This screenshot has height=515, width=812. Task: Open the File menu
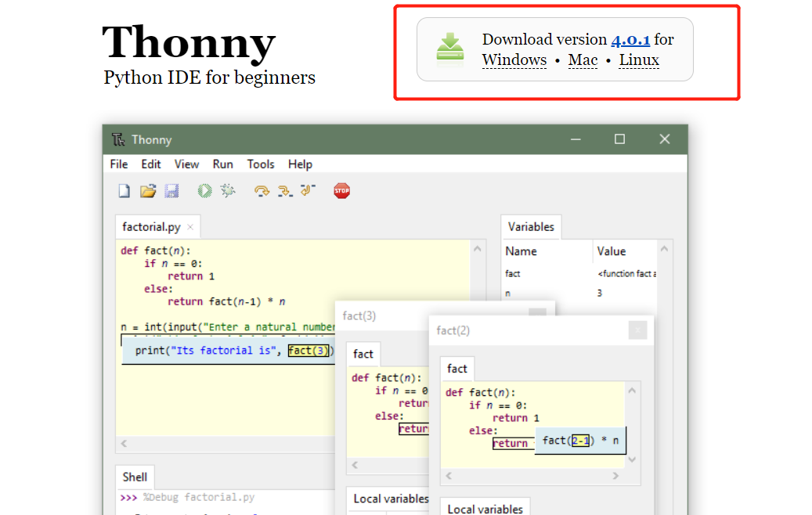click(118, 164)
